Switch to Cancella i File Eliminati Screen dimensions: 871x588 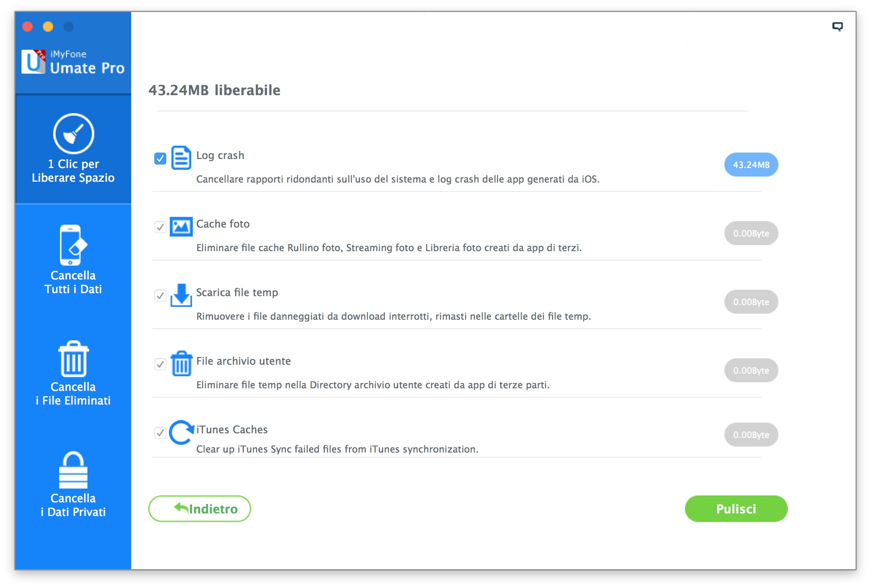(x=73, y=373)
